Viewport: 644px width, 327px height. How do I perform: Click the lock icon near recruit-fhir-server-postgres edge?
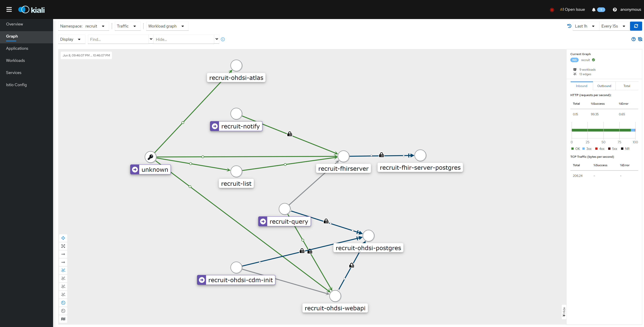381,155
